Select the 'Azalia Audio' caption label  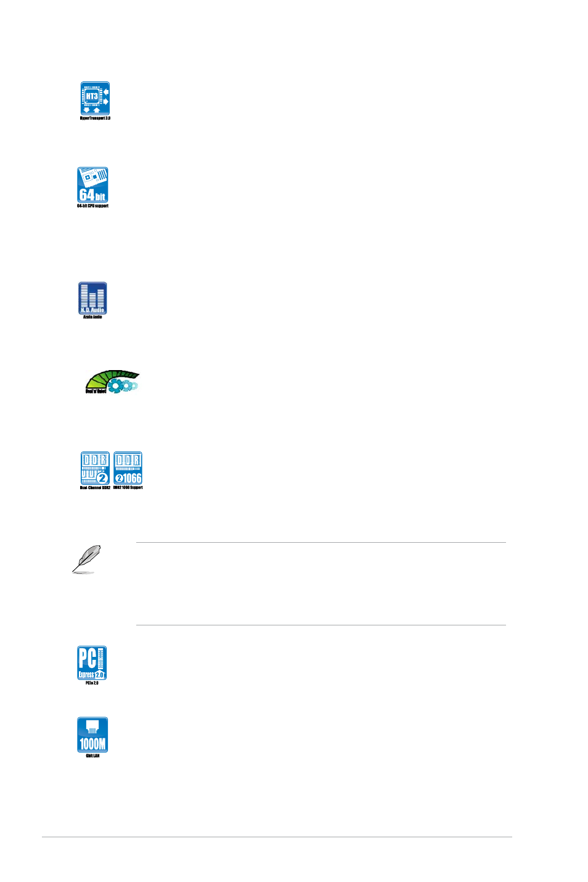[x=92, y=317]
